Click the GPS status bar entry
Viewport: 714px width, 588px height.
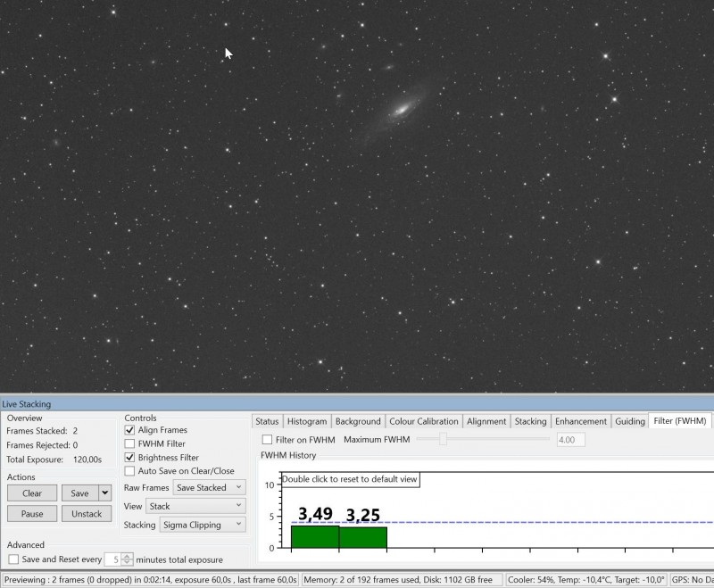click(691, 580)
